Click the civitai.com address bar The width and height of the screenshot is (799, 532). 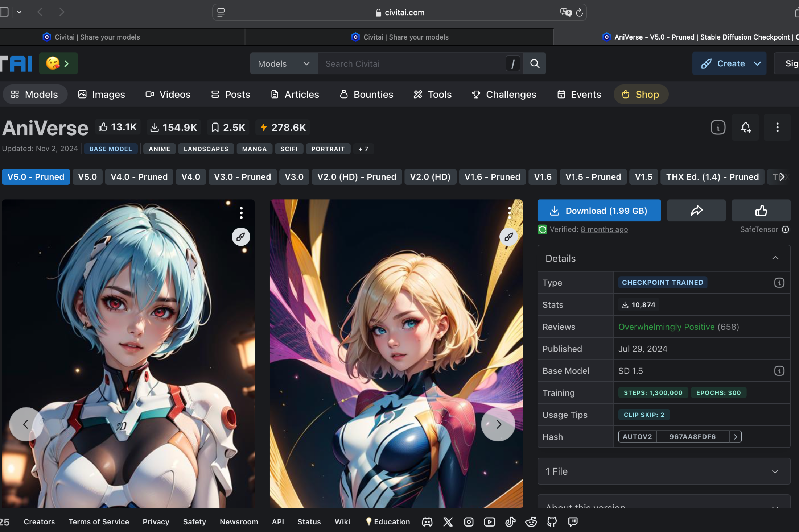[x=399, y=12]
